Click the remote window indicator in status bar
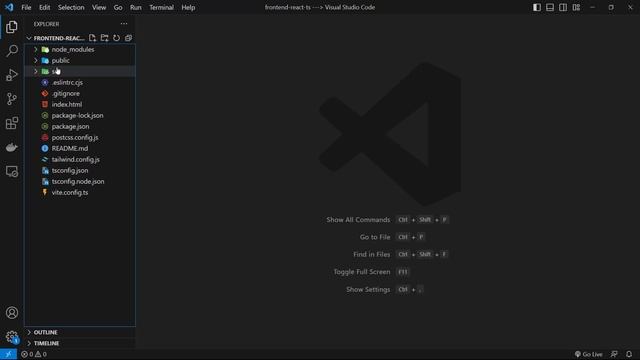Viewport: 640px width, 360px height. pos(8,354)
